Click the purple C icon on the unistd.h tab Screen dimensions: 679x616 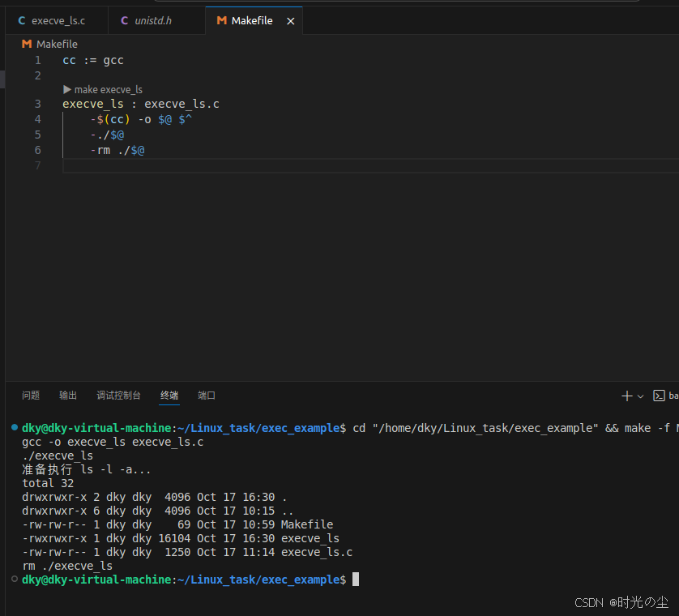coord(124,20)
